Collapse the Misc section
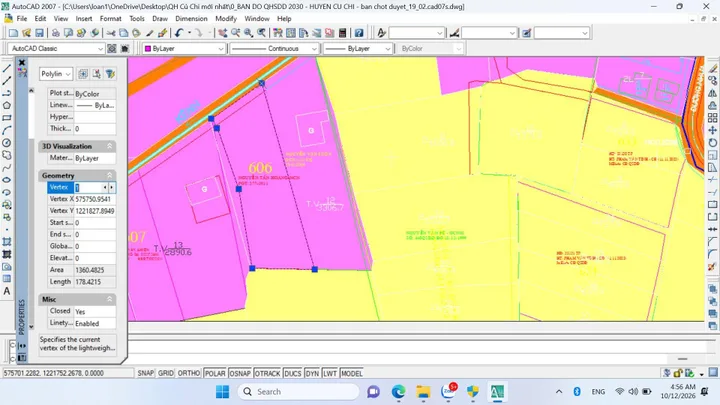Viewport: 720px width, 405px height. point(109,299)
